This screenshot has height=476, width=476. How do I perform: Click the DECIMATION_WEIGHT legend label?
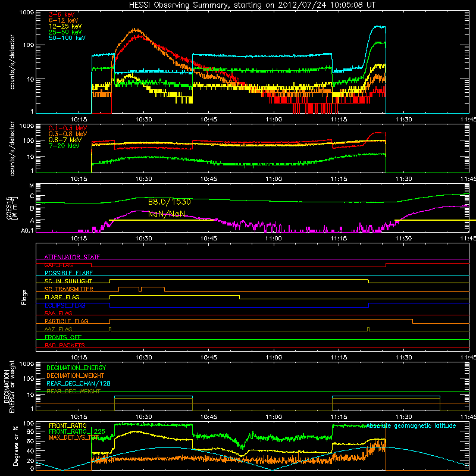coord(76,375)
